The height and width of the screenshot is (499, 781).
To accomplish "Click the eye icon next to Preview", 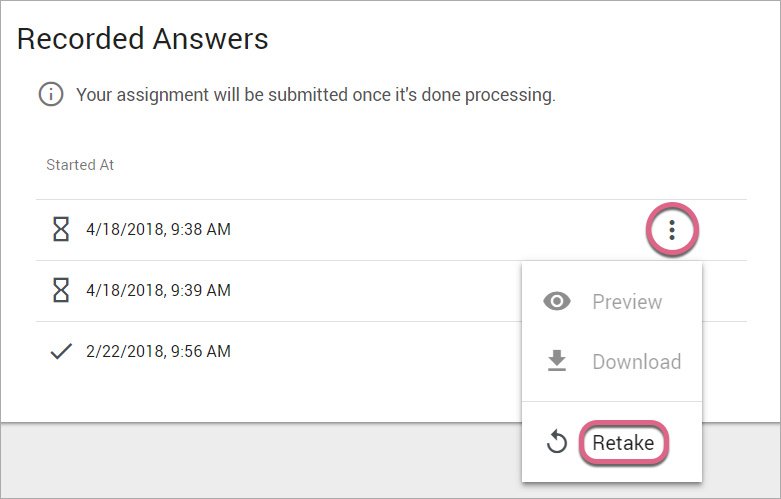I will click(557, 301).
